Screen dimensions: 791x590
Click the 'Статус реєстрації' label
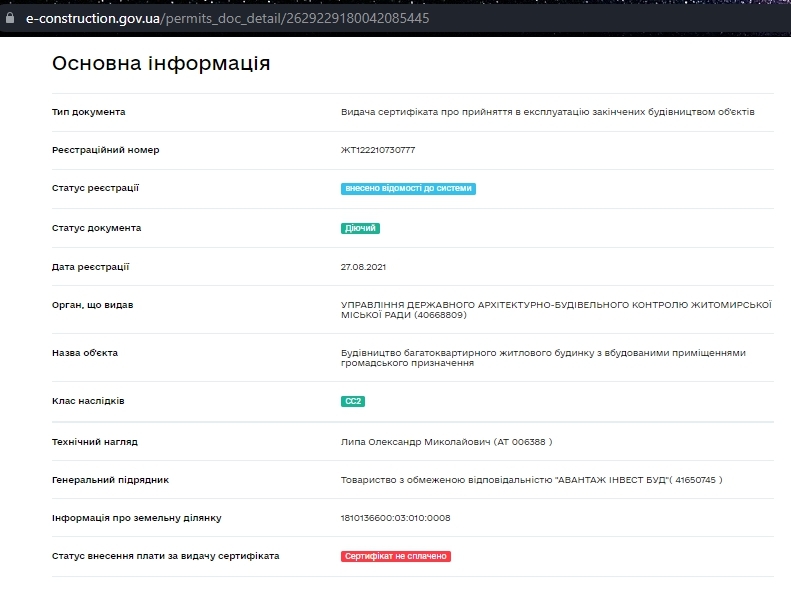95,188
